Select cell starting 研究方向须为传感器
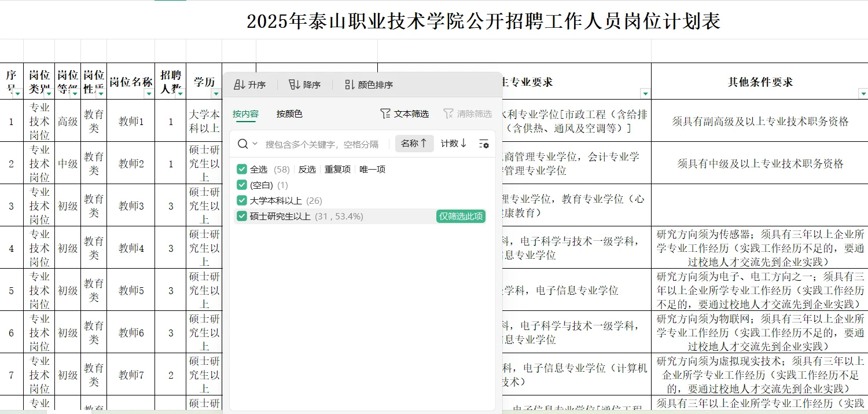The image size is (868, 414). pyautogui.click(x=760, y=248)
